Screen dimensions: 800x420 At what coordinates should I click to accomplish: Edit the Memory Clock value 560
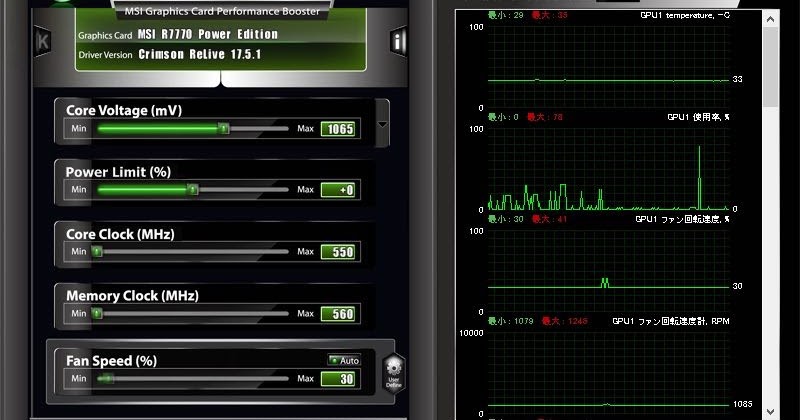[x=340, y=314]
